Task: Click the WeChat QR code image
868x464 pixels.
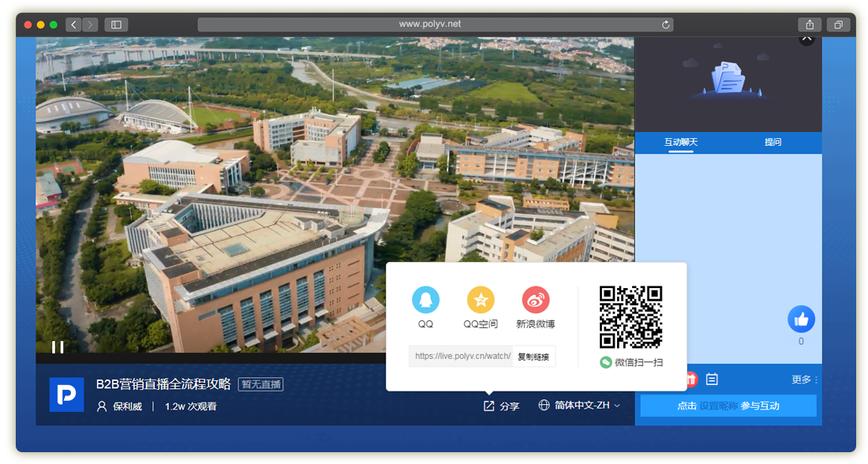Action: [630, 316]
